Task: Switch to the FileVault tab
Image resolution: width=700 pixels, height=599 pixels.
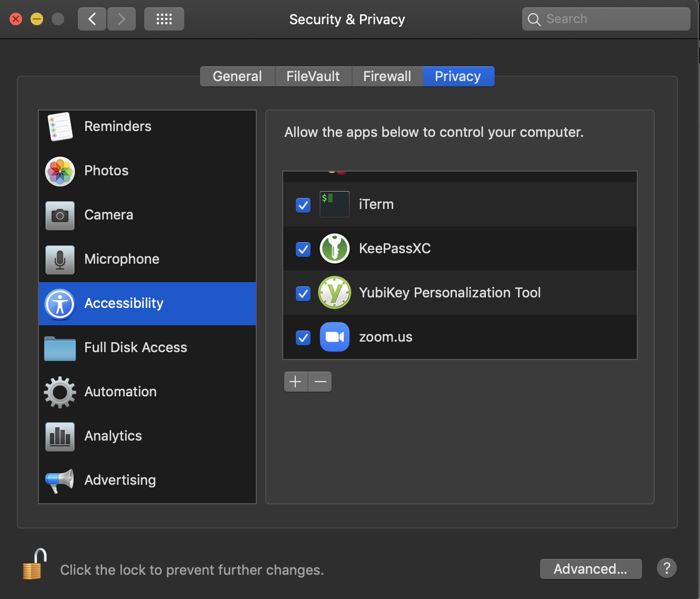Action: tap(313, 76)
